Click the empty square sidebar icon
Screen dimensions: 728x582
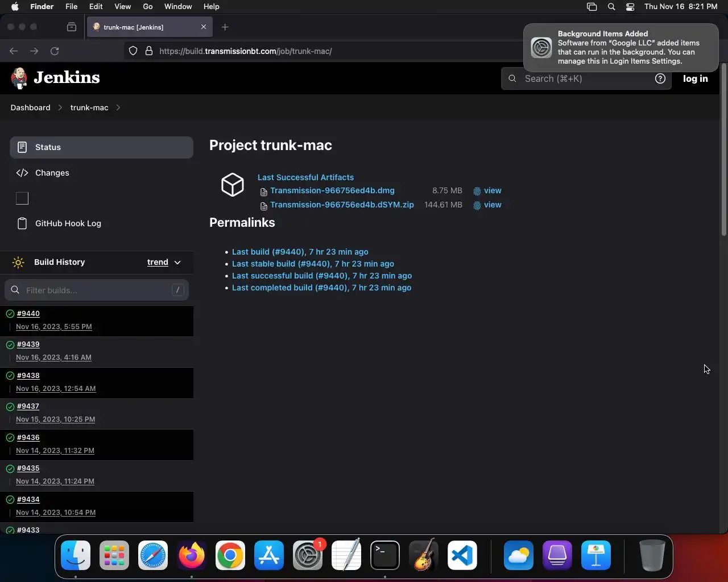(22, 198)
